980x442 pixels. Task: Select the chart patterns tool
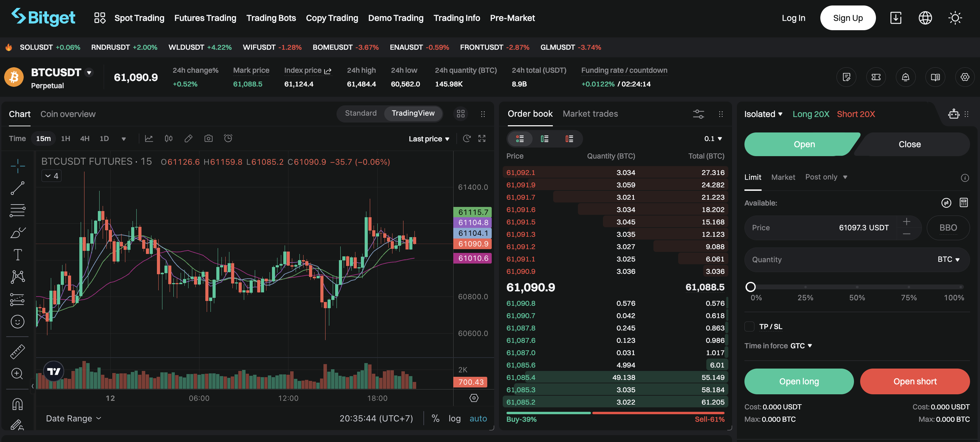(x=18, y=277)
